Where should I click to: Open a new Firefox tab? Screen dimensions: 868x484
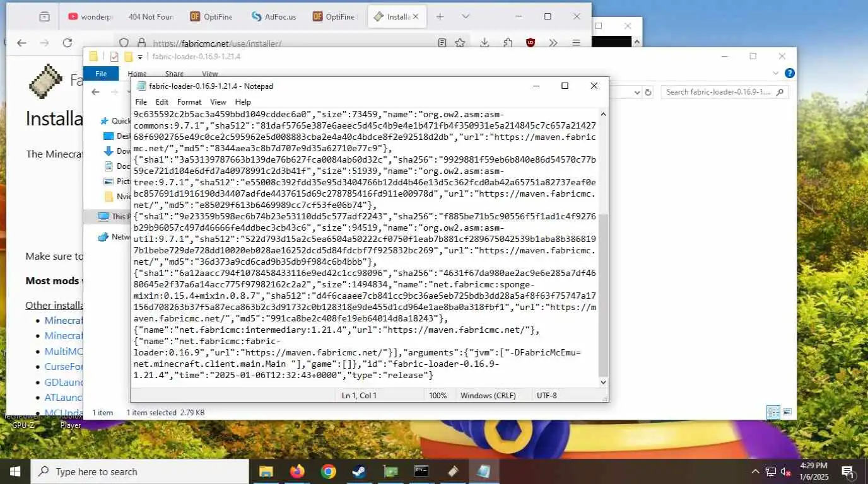[440, 17]
